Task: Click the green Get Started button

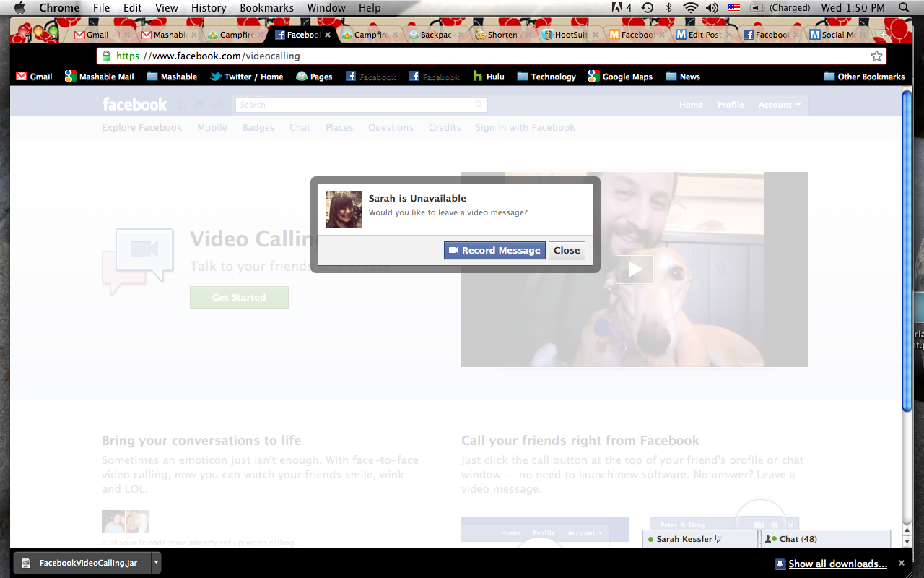Action: pos(239,297)
